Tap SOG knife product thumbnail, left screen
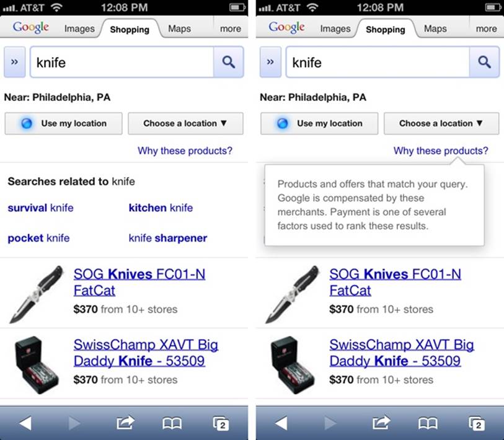 (36, 294)
